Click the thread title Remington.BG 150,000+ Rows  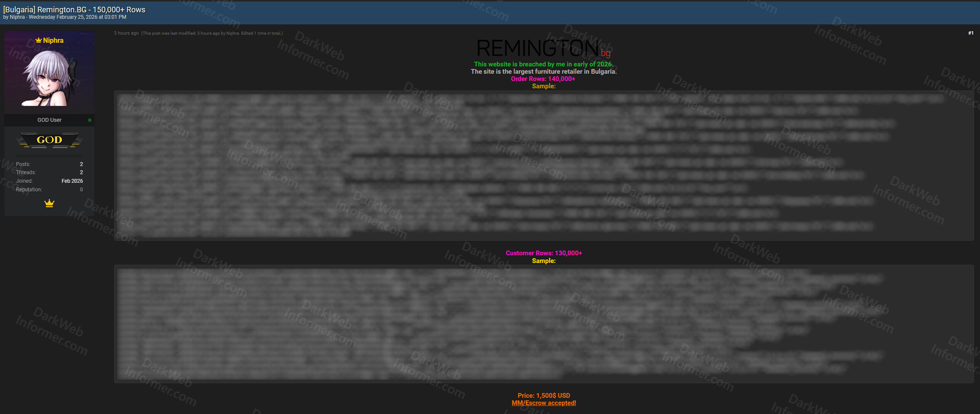point(74,9)
